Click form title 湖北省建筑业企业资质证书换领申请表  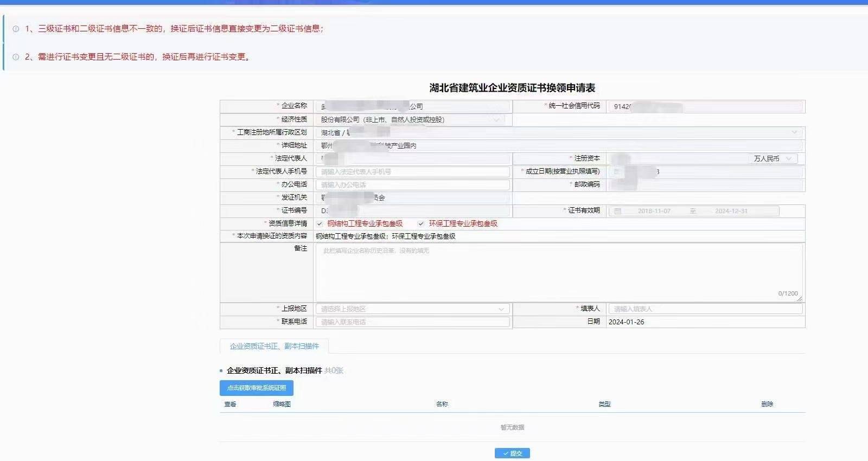click(512, 88)
